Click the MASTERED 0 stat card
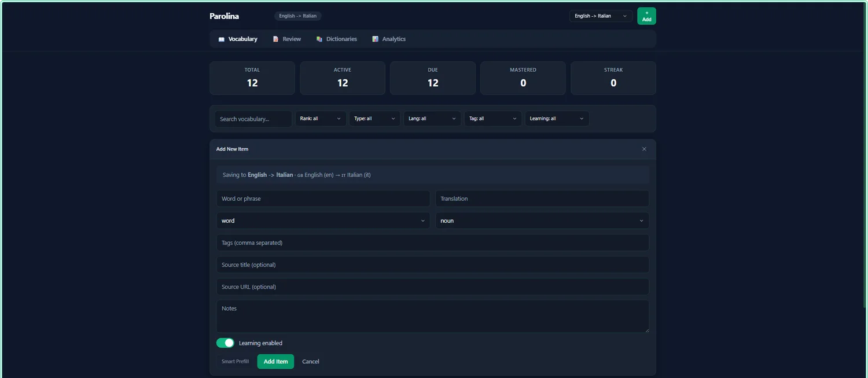The height and width of the screenshot is (378, 868). click(523, 78)
